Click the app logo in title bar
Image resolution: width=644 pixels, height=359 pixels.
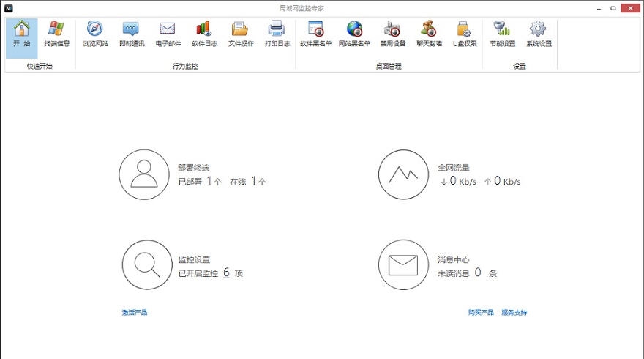[9, 8]
